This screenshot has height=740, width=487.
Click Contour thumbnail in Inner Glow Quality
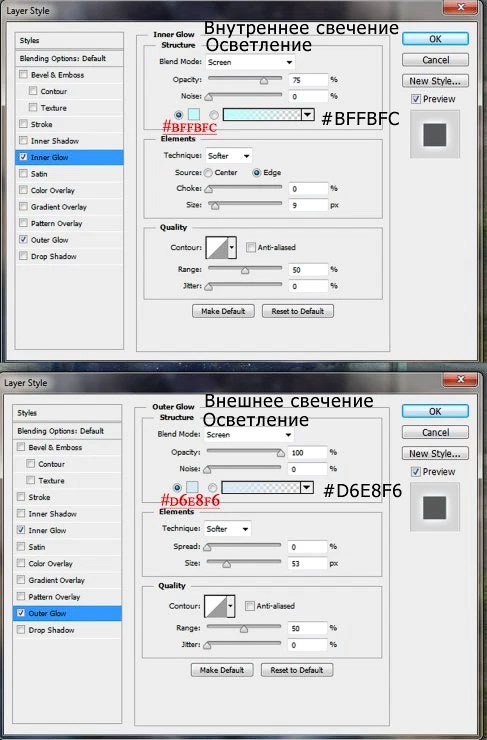coord(217,247)
